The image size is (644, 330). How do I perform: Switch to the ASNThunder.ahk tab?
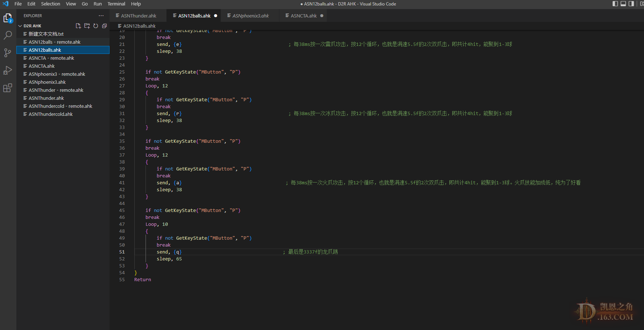(138, 16)
